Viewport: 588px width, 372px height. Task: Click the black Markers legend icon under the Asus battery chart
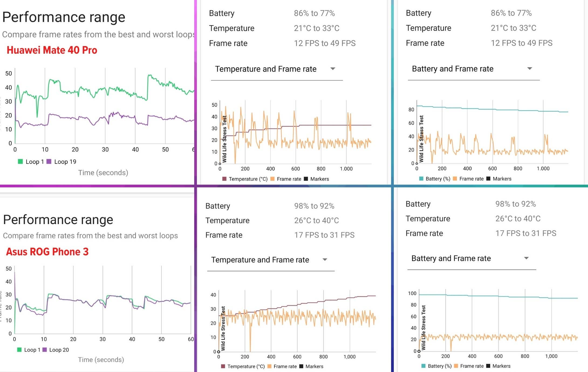(x=489, y=366)
